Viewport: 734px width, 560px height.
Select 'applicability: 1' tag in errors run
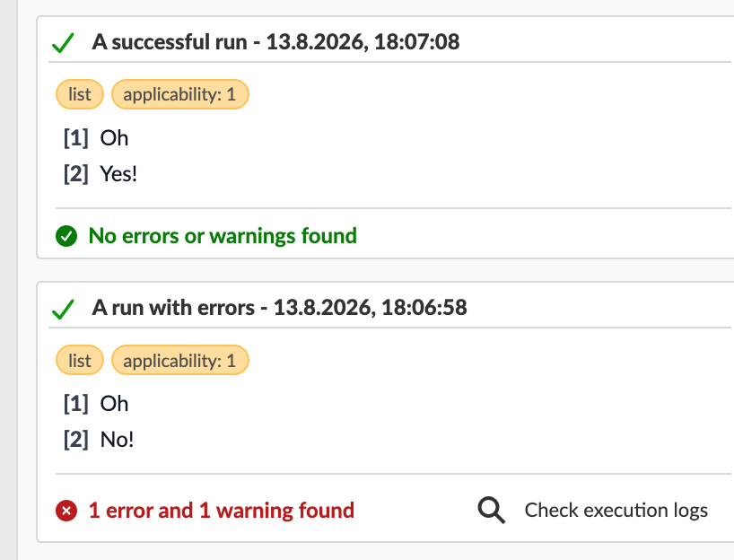coord(179,360)
